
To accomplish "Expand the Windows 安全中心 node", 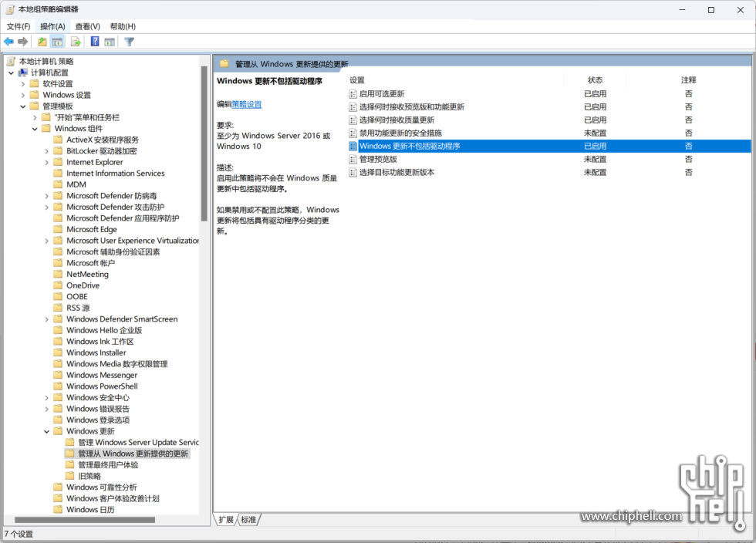I will 47,398.
